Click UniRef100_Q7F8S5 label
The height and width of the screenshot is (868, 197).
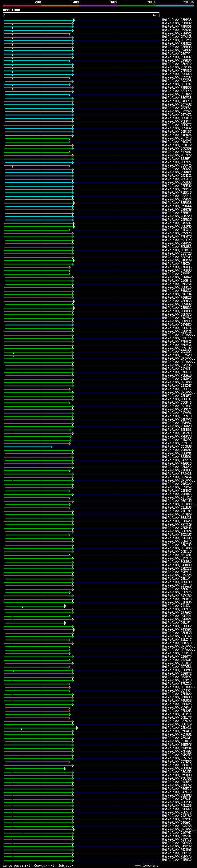(x=177, y=71)
